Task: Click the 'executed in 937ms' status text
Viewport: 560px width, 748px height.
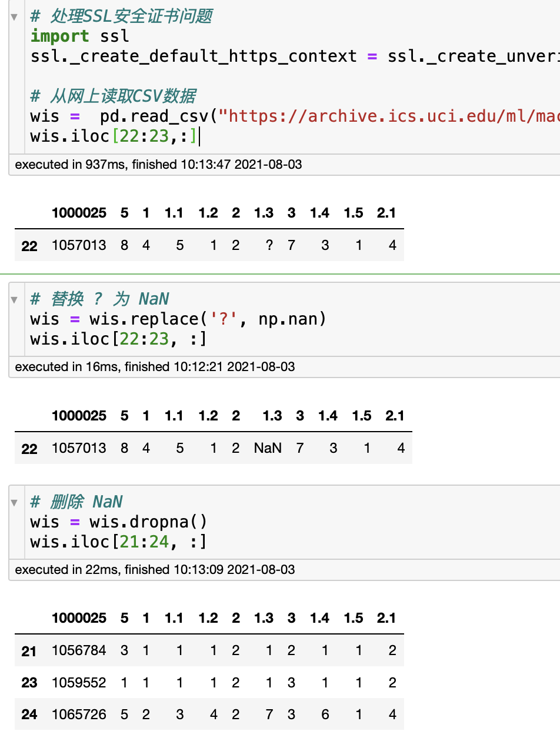Action: [159, 165]
